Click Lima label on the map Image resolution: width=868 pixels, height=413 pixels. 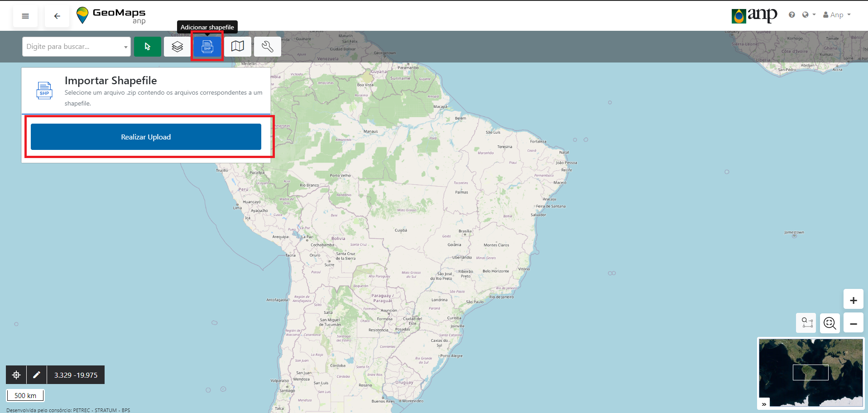pos(237,208)
